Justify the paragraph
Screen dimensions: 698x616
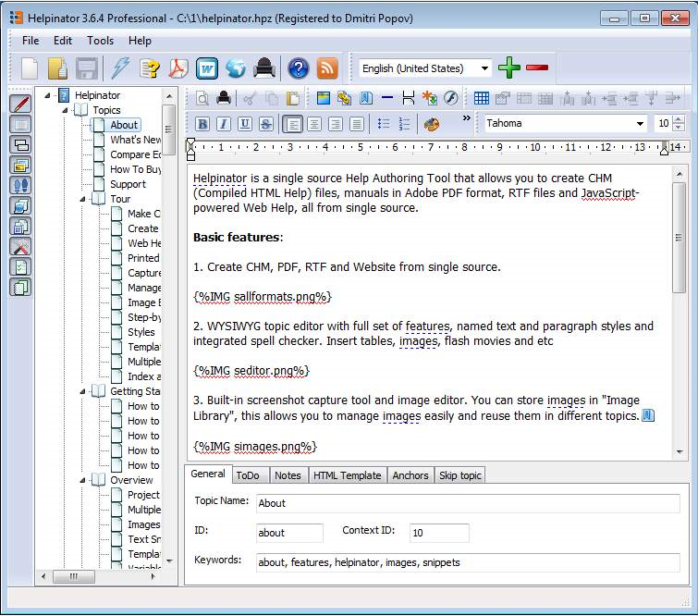pos(357,124)
